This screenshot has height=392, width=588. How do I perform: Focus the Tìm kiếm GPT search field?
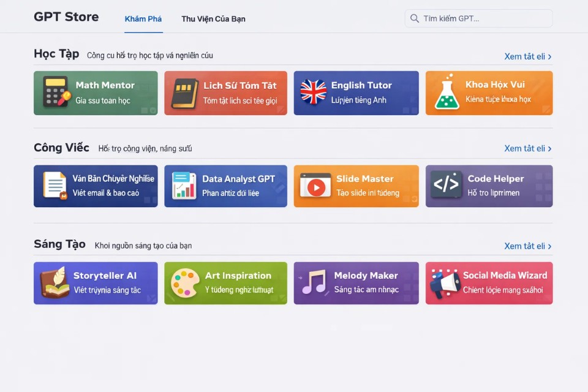tap(484, 18)
